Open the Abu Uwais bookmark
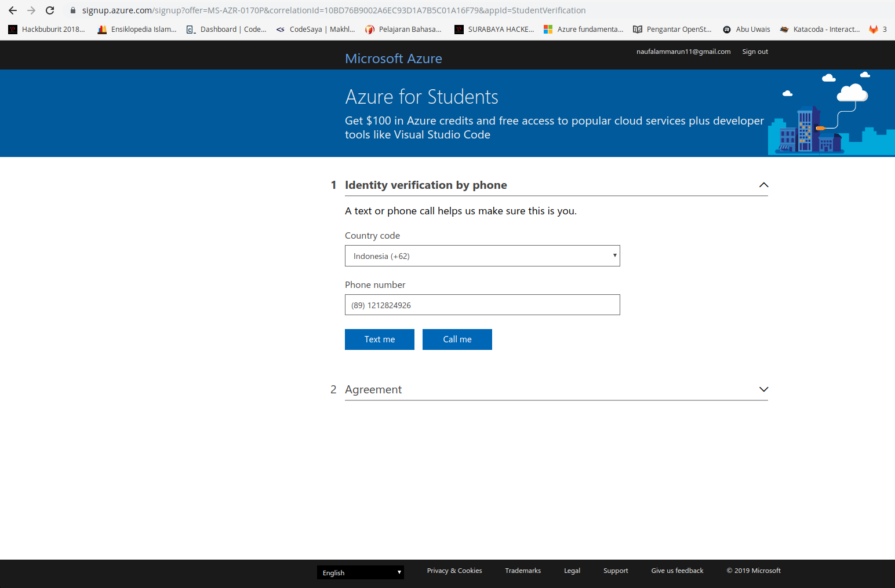Image resolution: width=895 pixels, height=588 pixels. click(x=747, y=30)
